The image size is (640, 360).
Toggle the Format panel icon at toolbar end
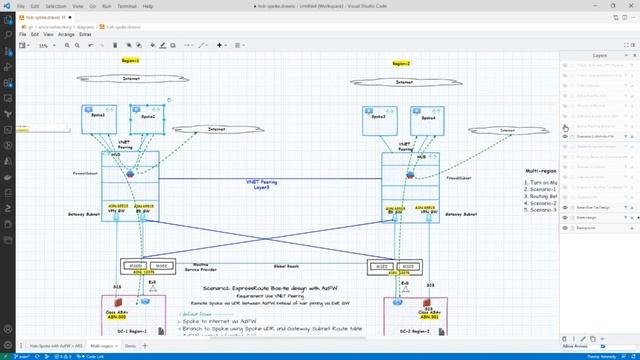633,45
